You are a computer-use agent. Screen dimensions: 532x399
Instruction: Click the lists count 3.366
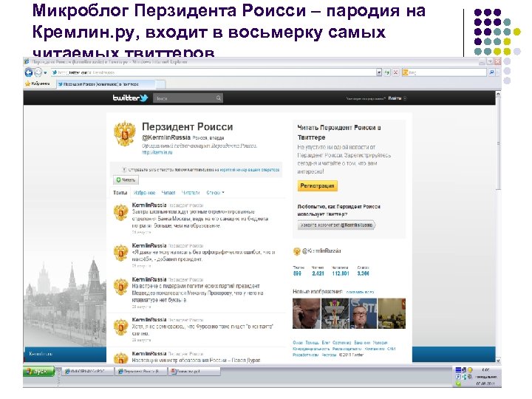(x=363, y=273)
